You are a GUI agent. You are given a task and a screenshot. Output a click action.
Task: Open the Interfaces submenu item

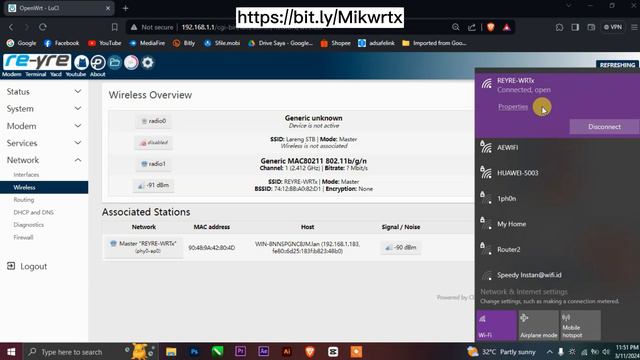pyautogui.click(x=26, y=175)
